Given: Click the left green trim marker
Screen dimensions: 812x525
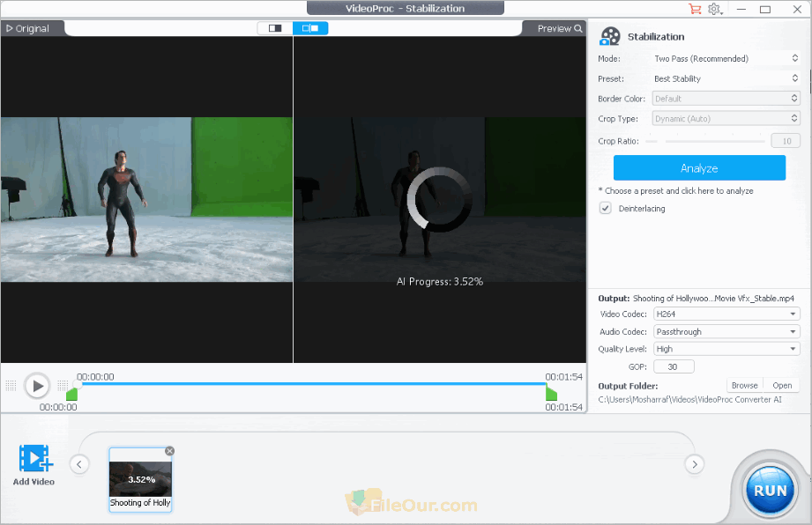Looking at the screenshot, I should click(x=72, y=394).
